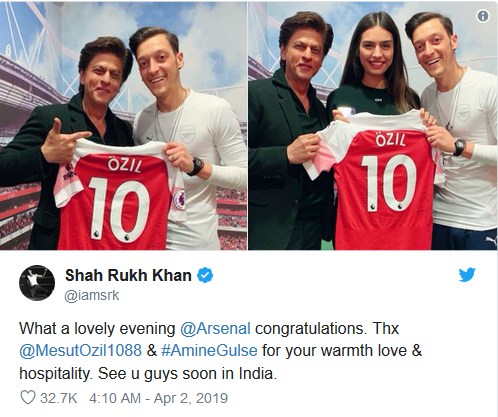The image size is (498, 417).
Task: Click the ÖZIL 10 jersey in right photo
Action: coord(380,182)
